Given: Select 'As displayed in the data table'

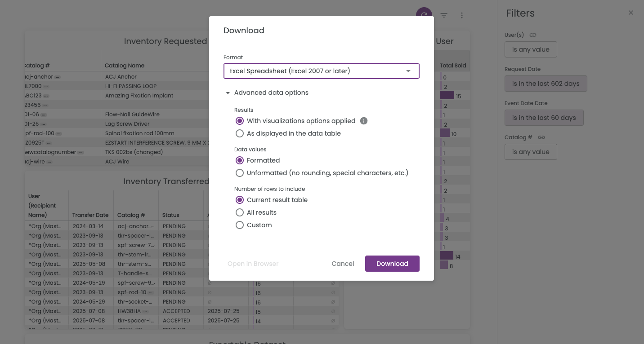Looking at the screenshot, I should (240, 133).
